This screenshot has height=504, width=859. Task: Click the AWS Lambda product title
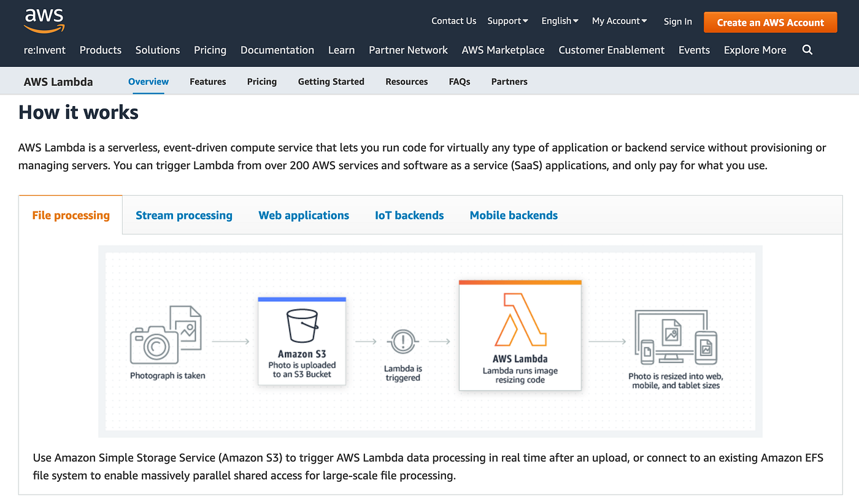[x=58, y=82]
